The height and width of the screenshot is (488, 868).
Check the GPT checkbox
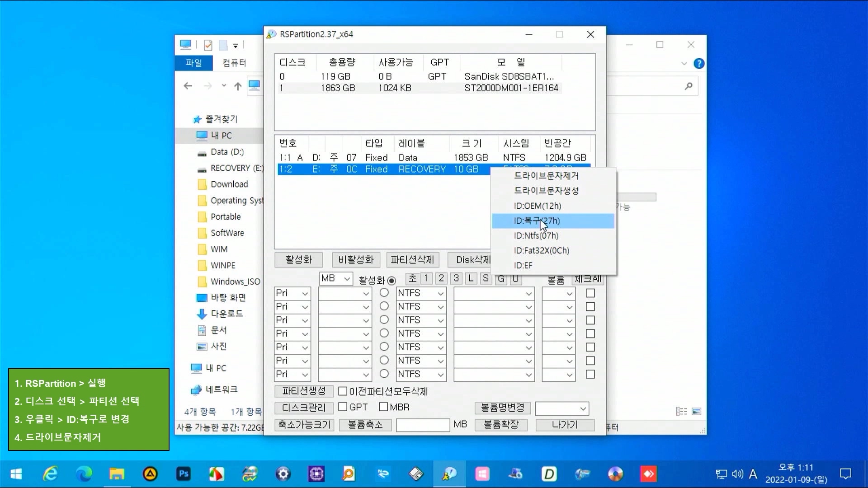point(343,407)
